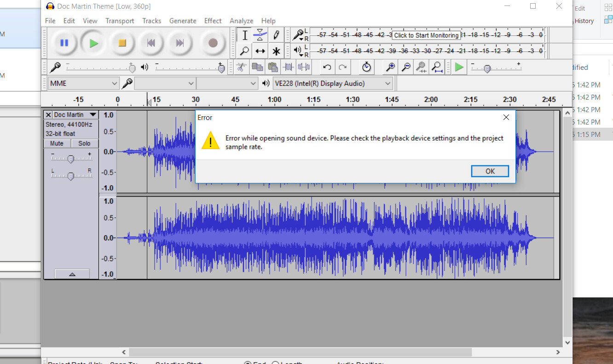Open the MME audio host dropdown
613x364 pixels.
click(x=84, y=83)
